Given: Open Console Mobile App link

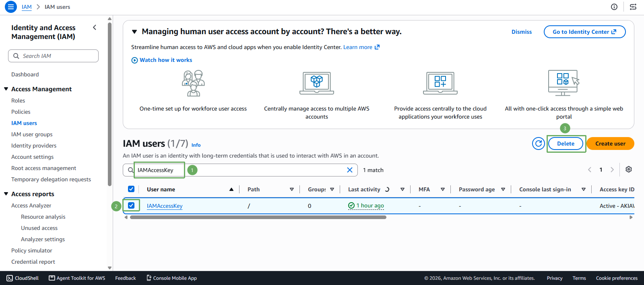Looking at the screenshot, I should 171,278.
